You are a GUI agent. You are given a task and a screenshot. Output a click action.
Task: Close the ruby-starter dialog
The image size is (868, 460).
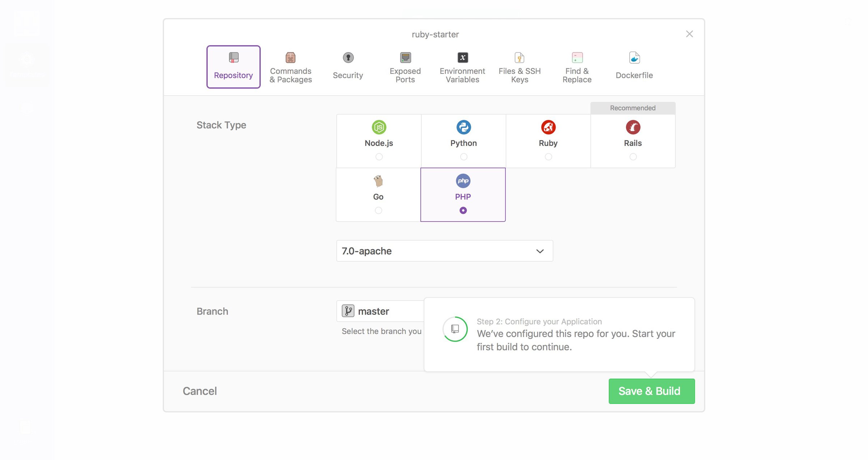pyautogui.click(x=689, y=34)
